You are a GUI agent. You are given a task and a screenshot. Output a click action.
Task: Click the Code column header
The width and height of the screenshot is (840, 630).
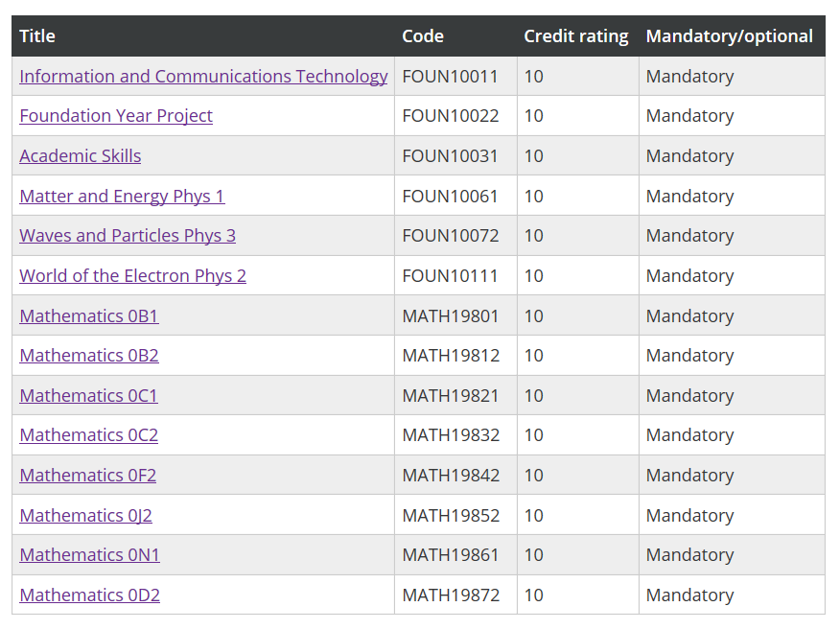[x=423, y=36]
